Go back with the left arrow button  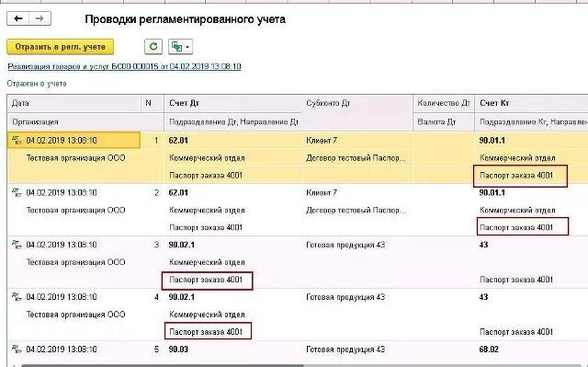click(x=18, y=18)
